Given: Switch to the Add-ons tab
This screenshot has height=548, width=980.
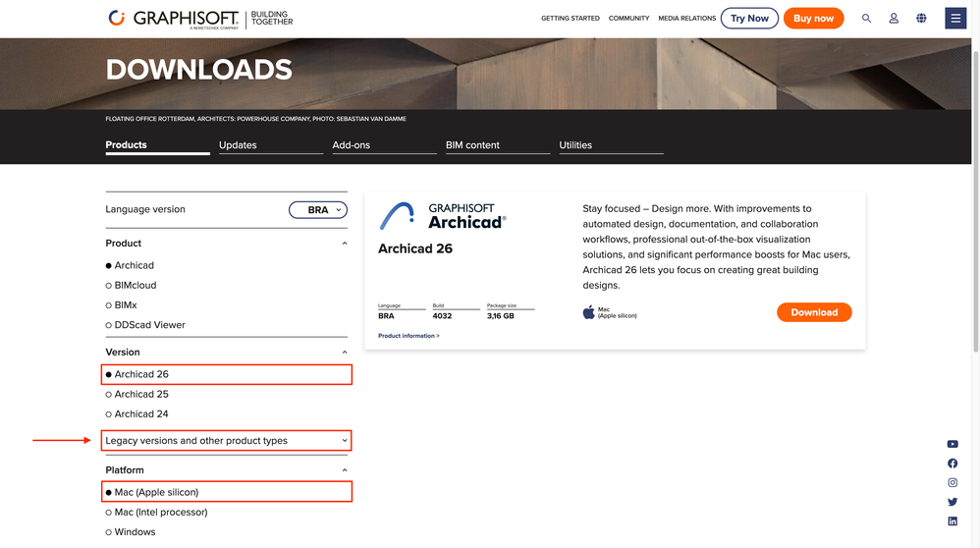Looking at the screenshot, I should [x=384, y=145].
